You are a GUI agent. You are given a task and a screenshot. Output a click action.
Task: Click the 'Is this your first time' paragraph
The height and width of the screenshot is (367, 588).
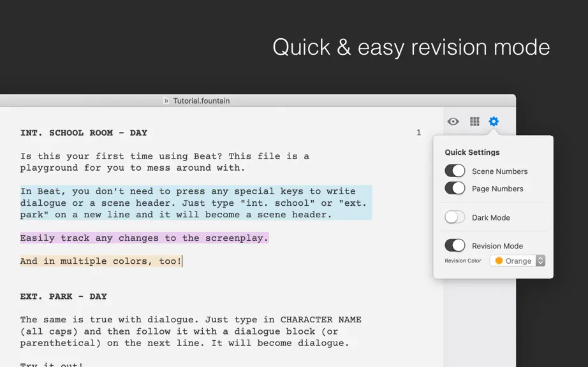[x=165, y=162]
